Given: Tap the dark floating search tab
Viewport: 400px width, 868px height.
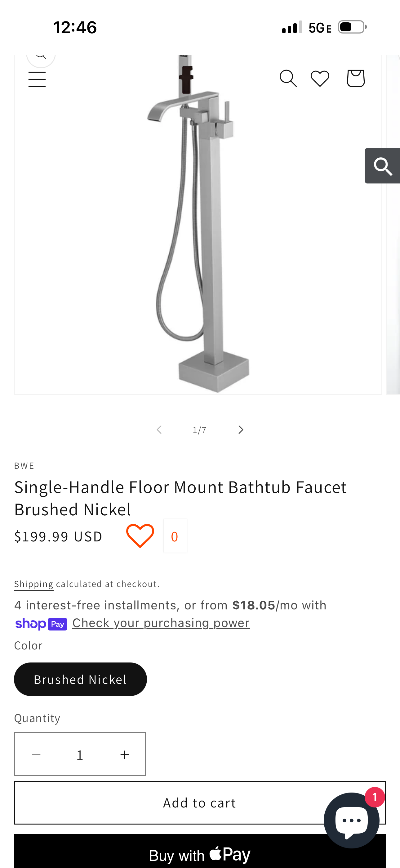Looking at the screenshot, I should click(x=382, y=166).
